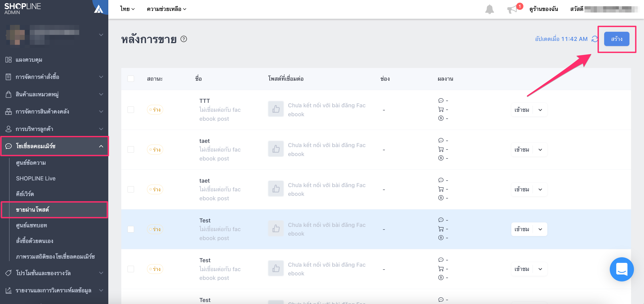Open the dropdown arrow next to เข้าชม in TTT row
Image resolution: width=644 pixels, height=304 pixels.
(x=540, y=110)
